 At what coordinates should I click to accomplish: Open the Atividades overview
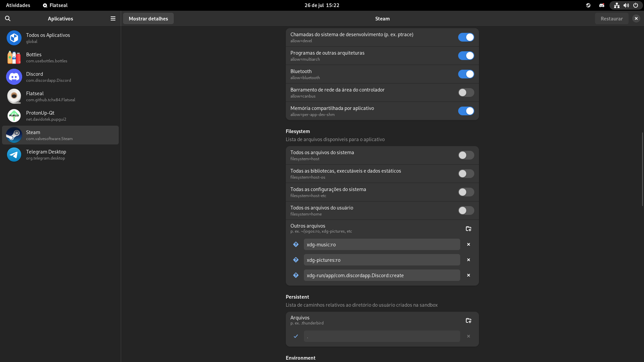[x=18, y=5]
